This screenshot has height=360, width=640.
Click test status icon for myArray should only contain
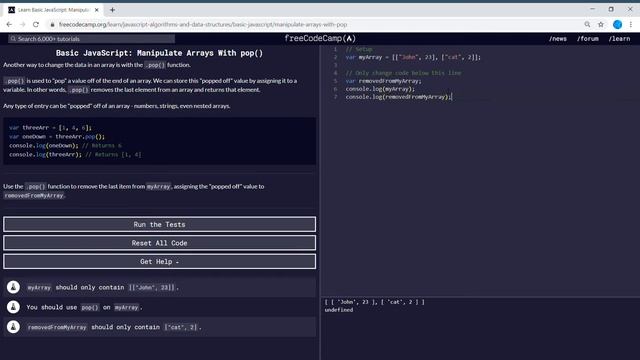click(13, 287)
